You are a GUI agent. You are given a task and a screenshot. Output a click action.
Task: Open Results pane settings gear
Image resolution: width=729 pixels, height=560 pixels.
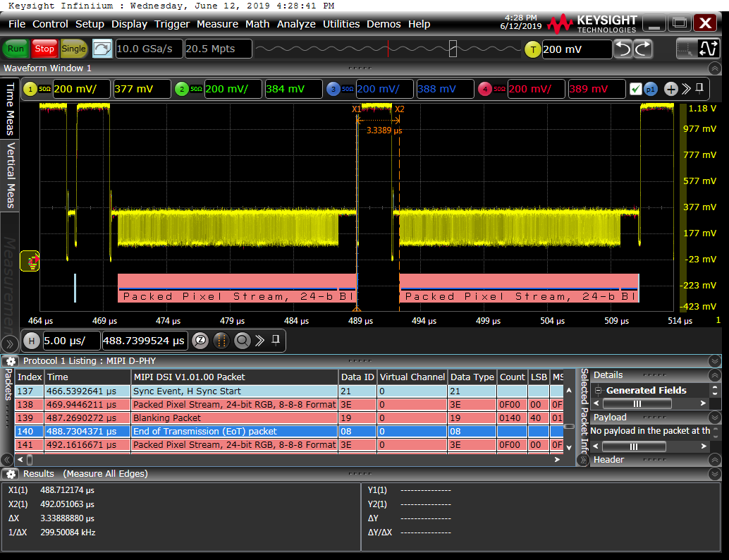point(11,474)
